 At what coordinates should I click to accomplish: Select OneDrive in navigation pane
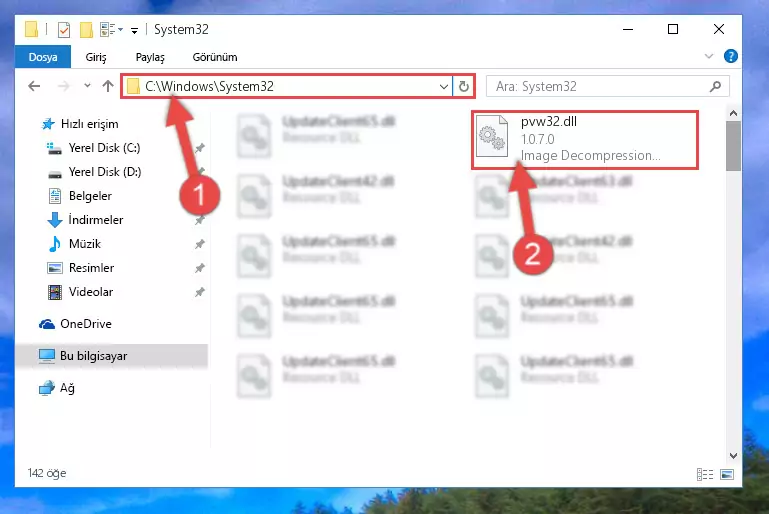click(85, 324)
